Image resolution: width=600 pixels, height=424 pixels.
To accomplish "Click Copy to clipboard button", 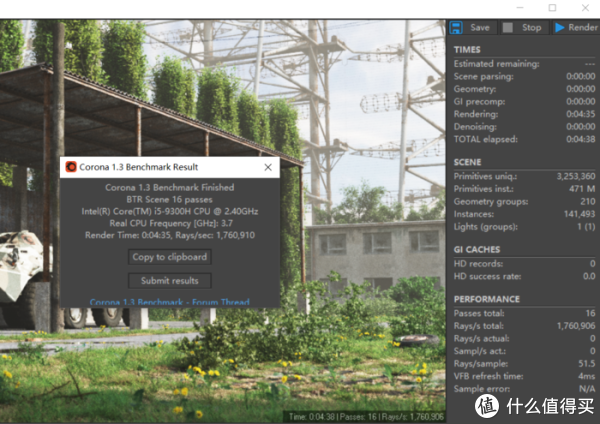I will pyautogui.click(x=170, y=257).
